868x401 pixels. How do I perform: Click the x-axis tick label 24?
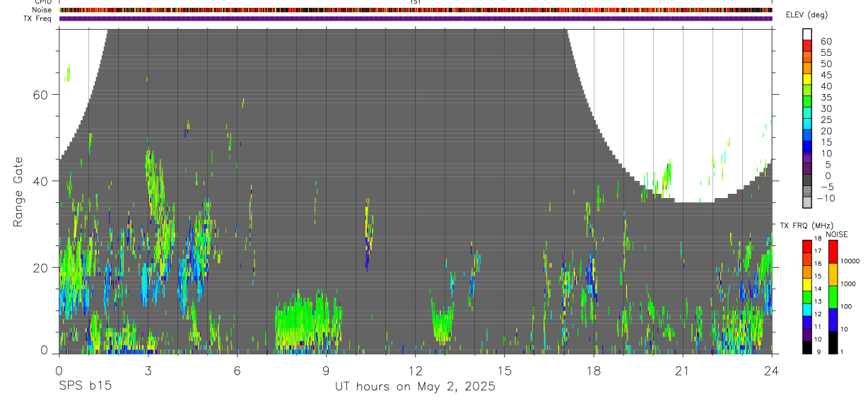[x=771, y=371]
